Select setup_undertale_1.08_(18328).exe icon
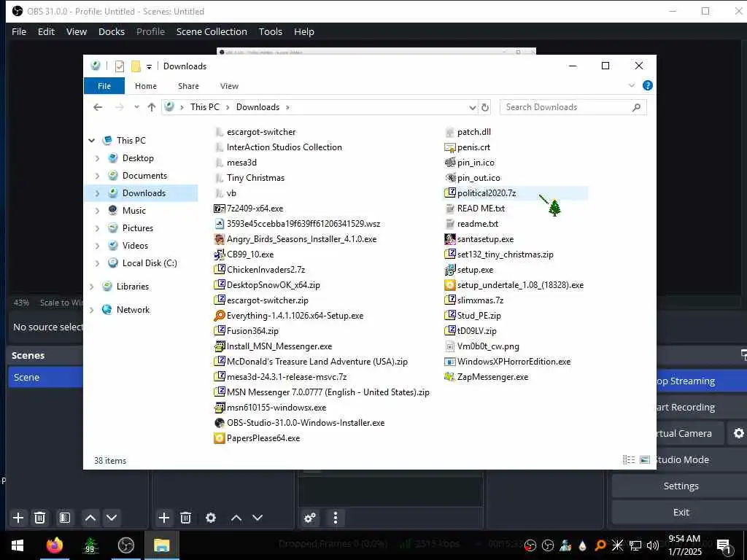 coord(449,285)
